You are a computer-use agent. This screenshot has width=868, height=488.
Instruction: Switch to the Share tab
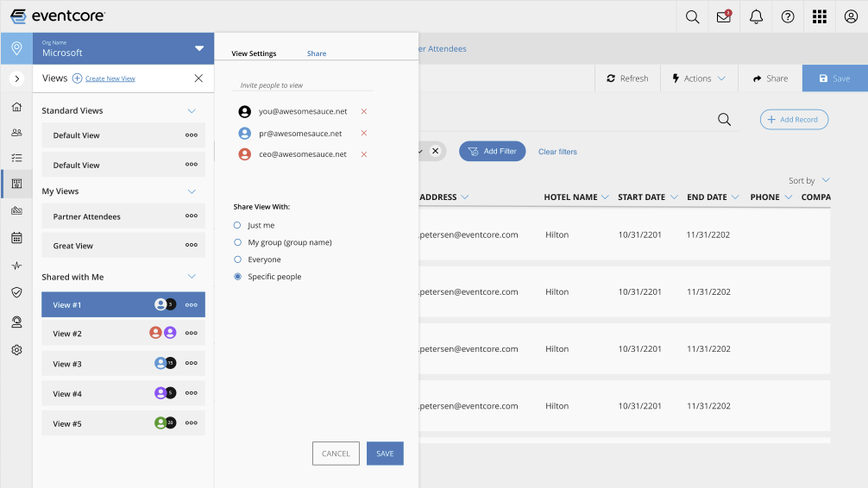coord(317,53)
